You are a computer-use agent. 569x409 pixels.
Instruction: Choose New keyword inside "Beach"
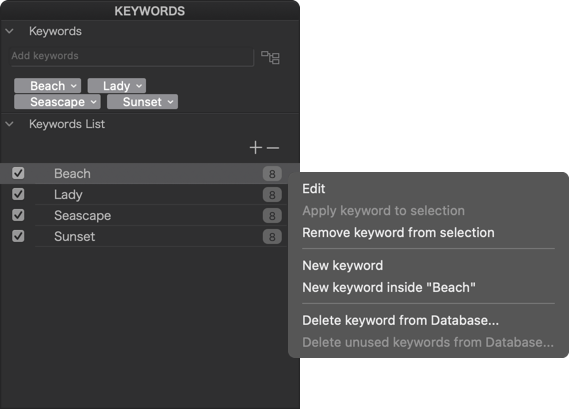pyautogui.click(x=389, y=287)
